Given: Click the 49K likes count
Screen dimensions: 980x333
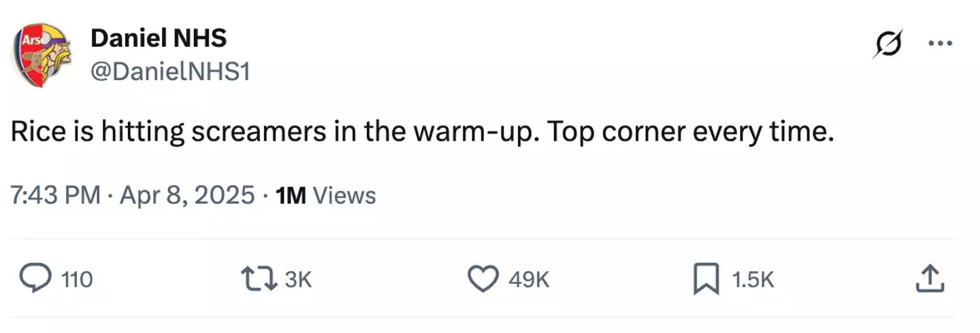Looking at the screenshot, I should [529, 279].
